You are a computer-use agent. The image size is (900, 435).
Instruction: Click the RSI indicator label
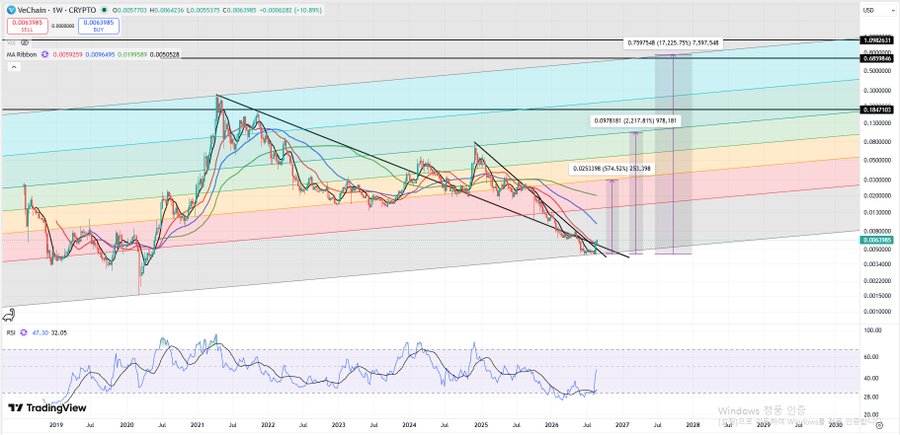click(11, 332)
